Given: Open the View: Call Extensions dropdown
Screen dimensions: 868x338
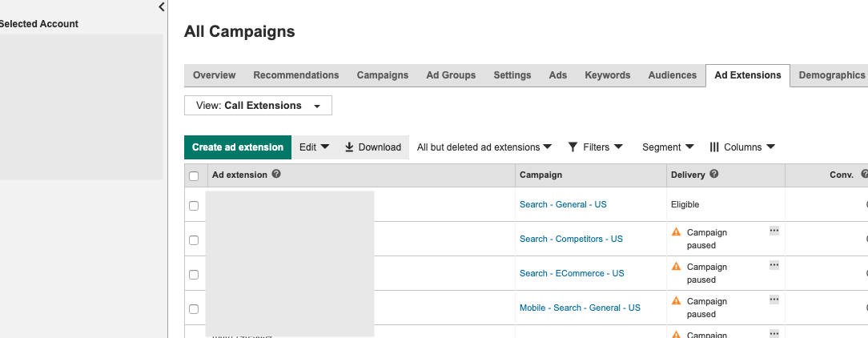Looking at the screenshot, I should 258,105.
